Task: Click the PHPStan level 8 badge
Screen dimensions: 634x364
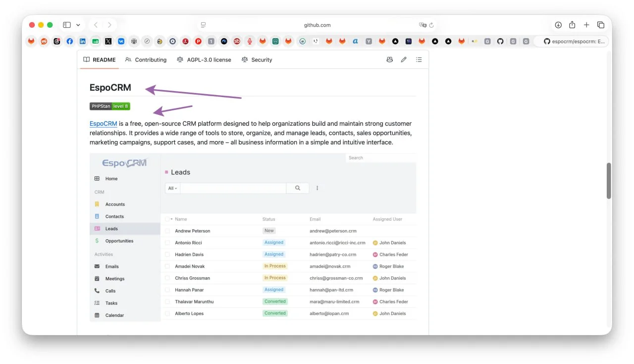Action: click(x=109, y=106)
